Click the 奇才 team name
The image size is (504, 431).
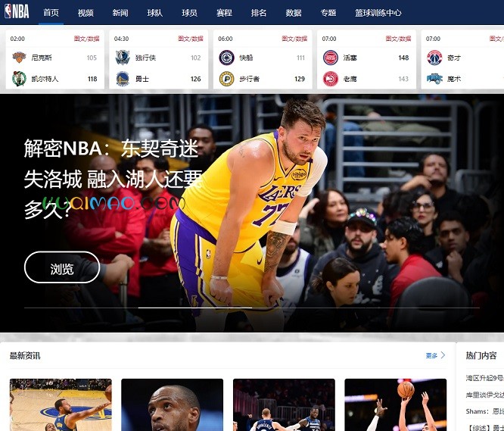[454, 58]
